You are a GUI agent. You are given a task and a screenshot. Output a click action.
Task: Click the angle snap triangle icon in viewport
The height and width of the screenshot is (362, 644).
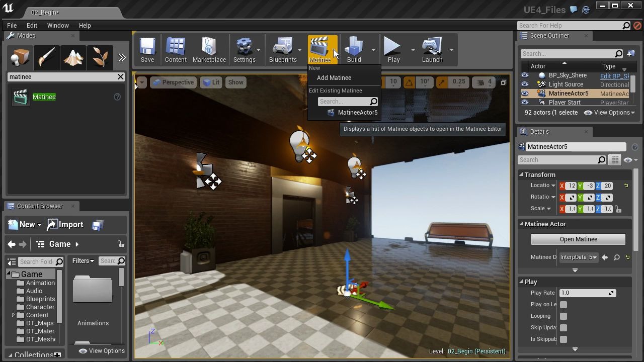coord(409,82)
